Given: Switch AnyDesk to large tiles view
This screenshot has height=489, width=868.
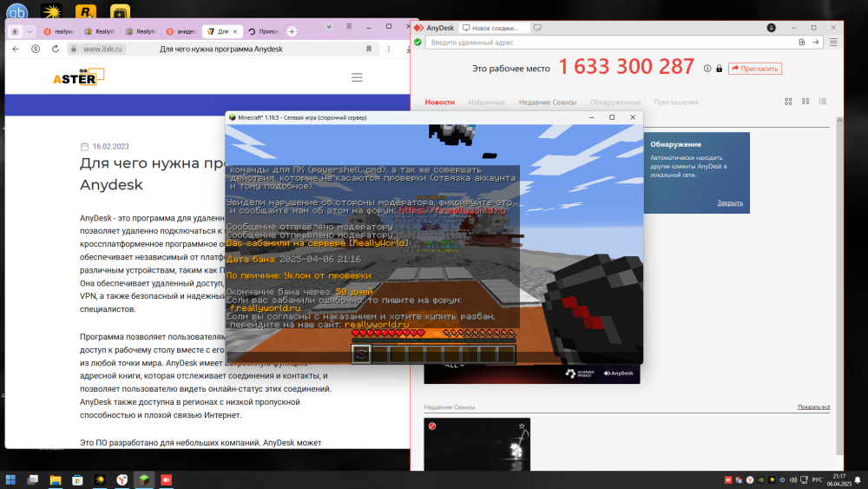Looking at the screenshot, I should pyautogui.click(x=788, y=102).
